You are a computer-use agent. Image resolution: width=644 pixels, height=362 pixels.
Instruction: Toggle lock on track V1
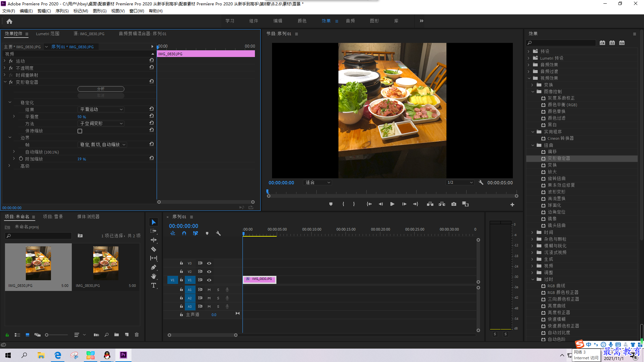click(x=181, y=280)
